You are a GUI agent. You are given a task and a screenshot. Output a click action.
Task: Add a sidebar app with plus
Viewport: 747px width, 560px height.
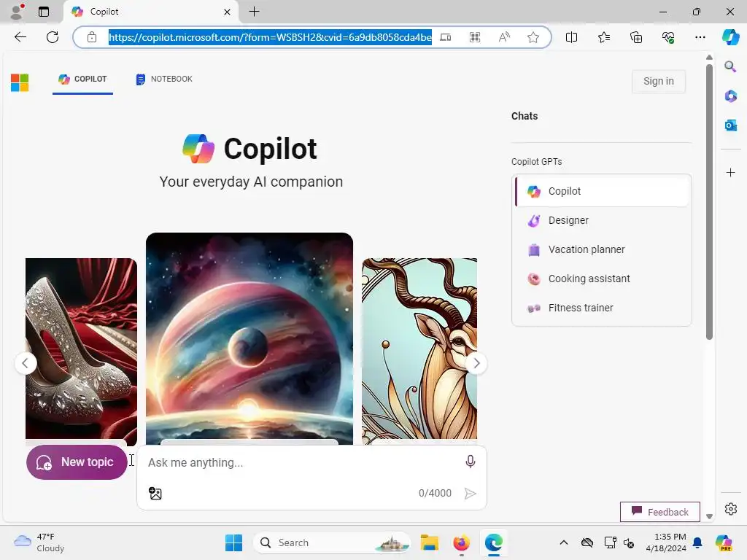point(730,172)
